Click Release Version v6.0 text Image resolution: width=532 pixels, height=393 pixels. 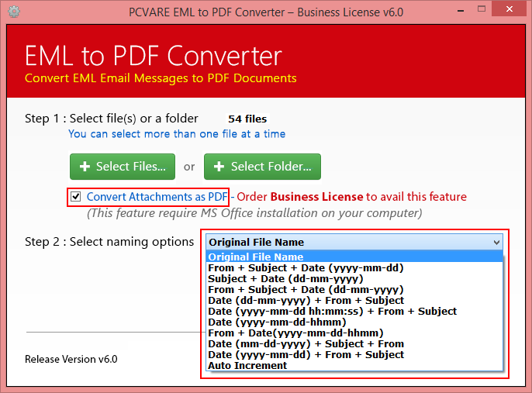(71, 359)
